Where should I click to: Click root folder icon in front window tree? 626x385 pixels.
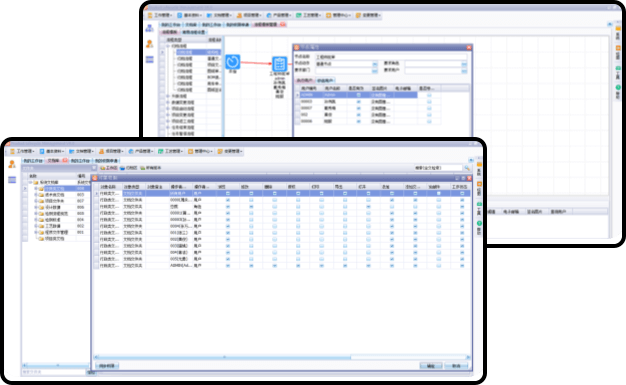pyautogui.click(x=36, y=183)
